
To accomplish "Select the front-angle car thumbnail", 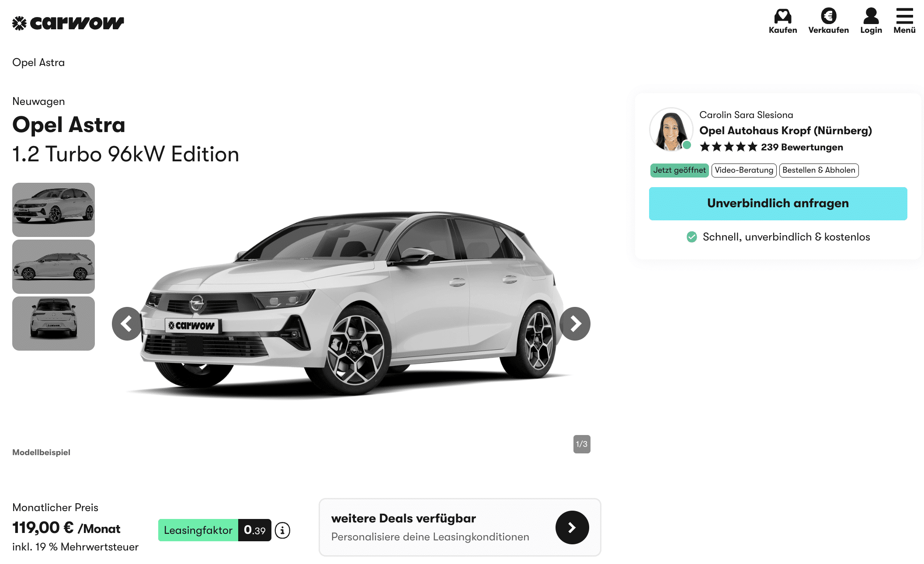I will [x=53, y=210].
